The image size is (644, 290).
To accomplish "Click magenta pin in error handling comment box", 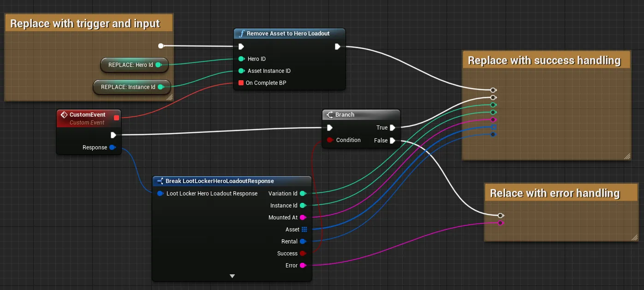I will coord(501,223).
